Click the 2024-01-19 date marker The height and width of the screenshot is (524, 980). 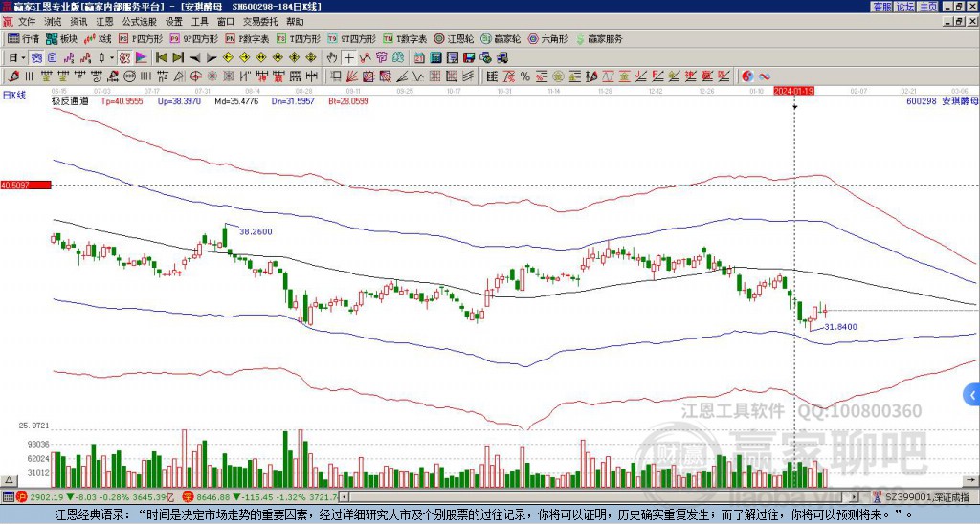[793, 91]
